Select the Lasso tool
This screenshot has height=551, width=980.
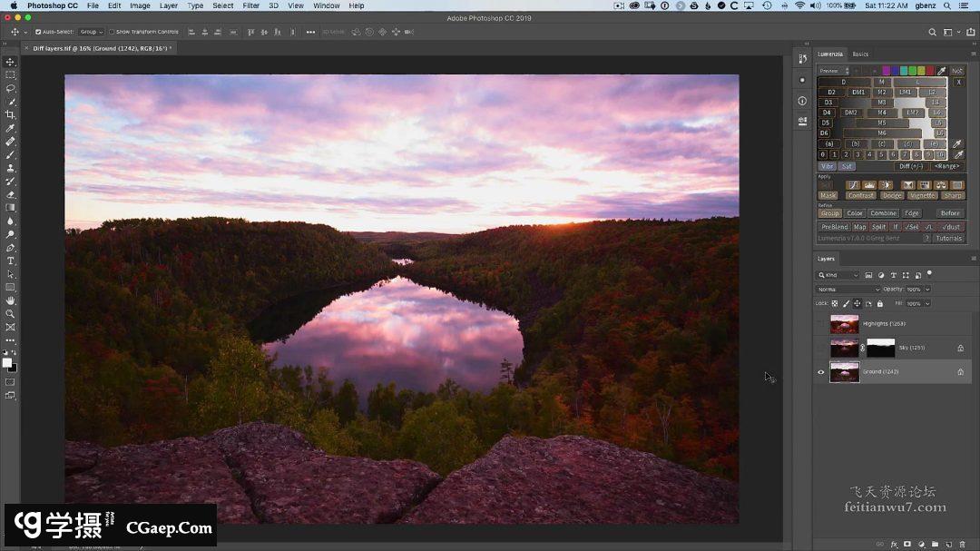[11, 89]
